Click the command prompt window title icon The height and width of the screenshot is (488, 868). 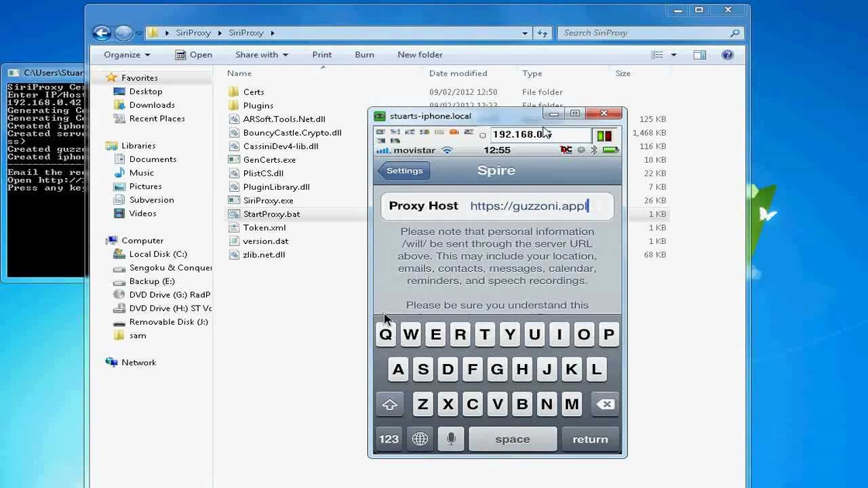point(15,73)
